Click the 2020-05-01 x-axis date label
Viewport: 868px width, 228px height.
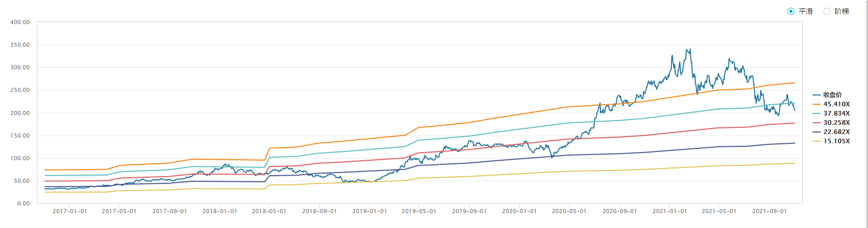pyautogui.click(x=569, y=211)
